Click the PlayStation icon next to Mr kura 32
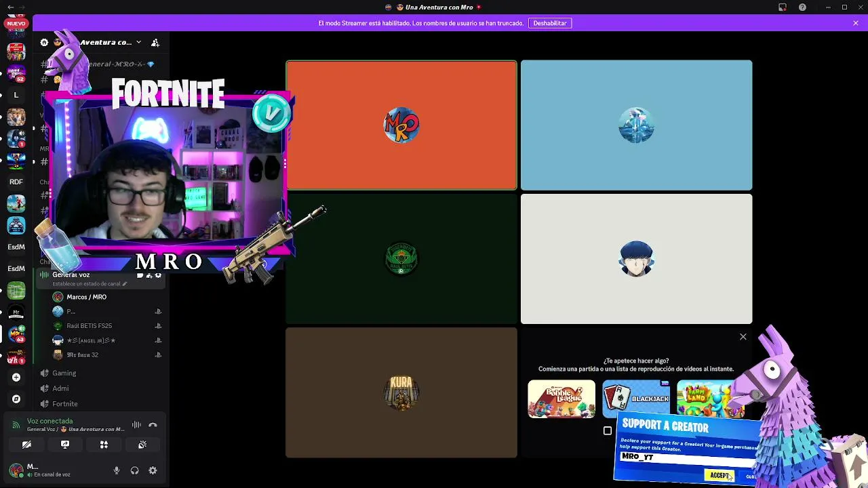Screen dimensions: 868x488 click(x=158, y=355)
